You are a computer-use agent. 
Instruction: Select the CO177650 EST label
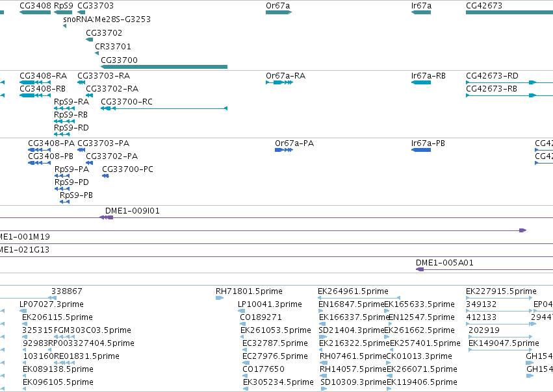click(263, 369)
